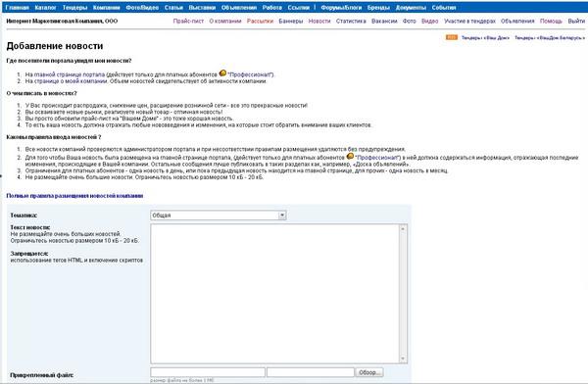The height and width of the screenshot is (384, 588).
Task: Go to the Баннеры page
Action: 291,21
